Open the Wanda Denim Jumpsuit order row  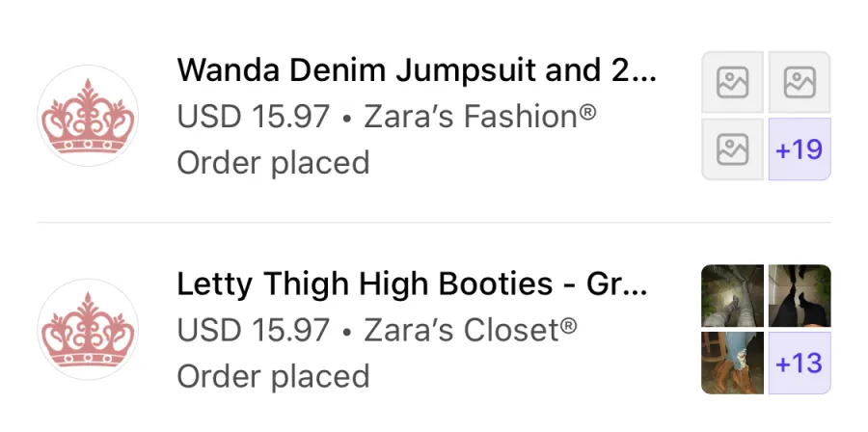(x=434, y=116)
